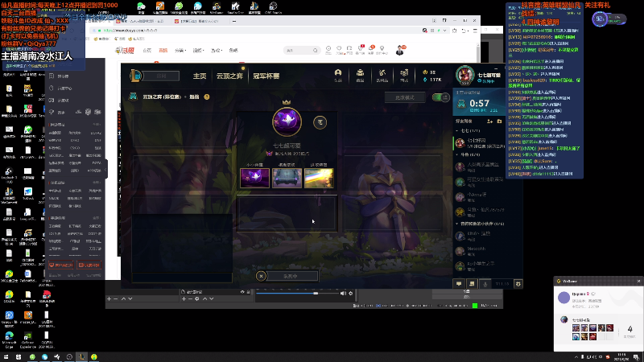Open the 主页 tab in League client

[200, 76]
